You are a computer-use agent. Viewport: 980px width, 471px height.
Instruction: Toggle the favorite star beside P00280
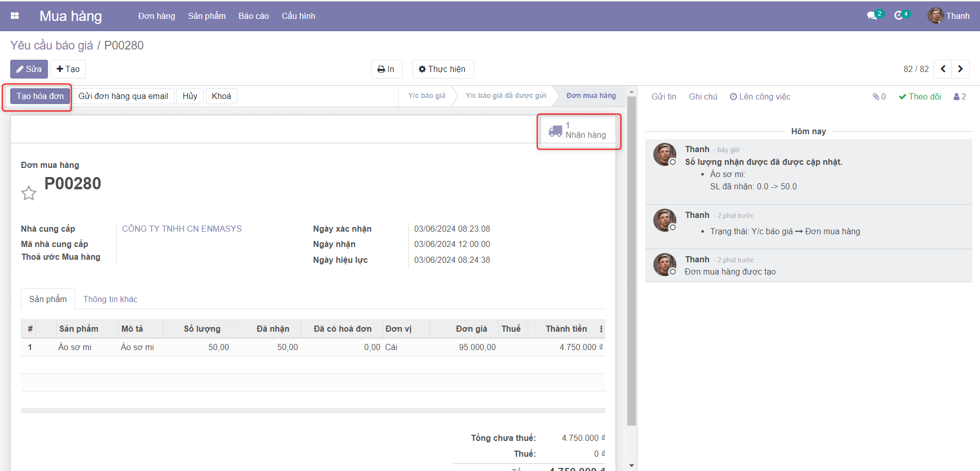(x=29, y=193)
